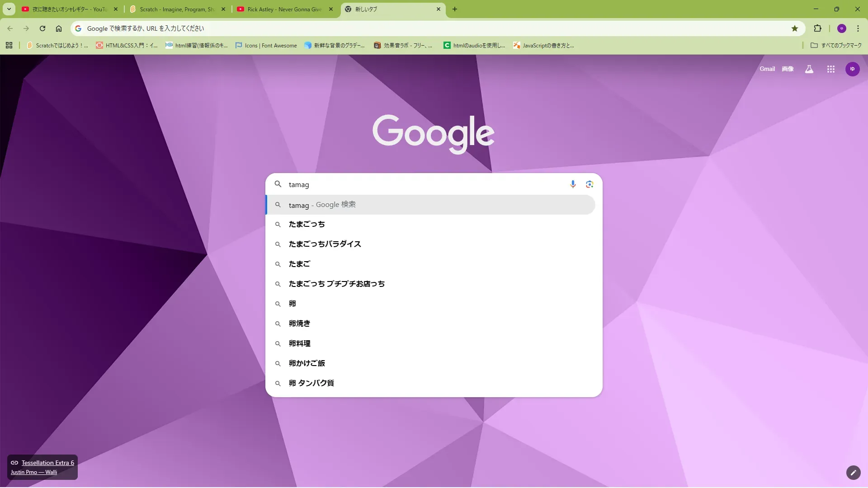Click the bookmark star in address bar
Image resolution: width=868 pixels, height=488 pixels.
pos(795,28)
